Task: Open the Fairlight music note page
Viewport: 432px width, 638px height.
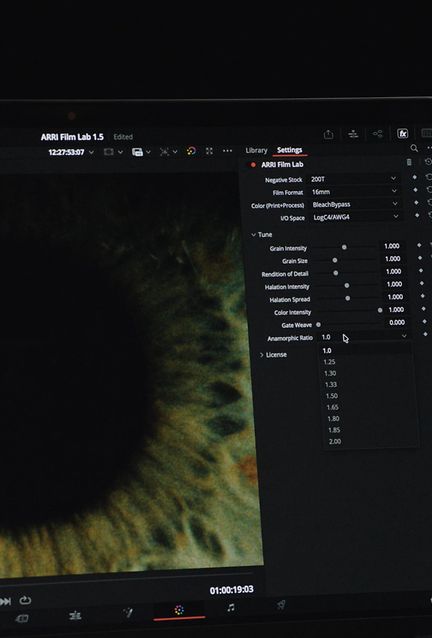Action: [x=231, y=608]
